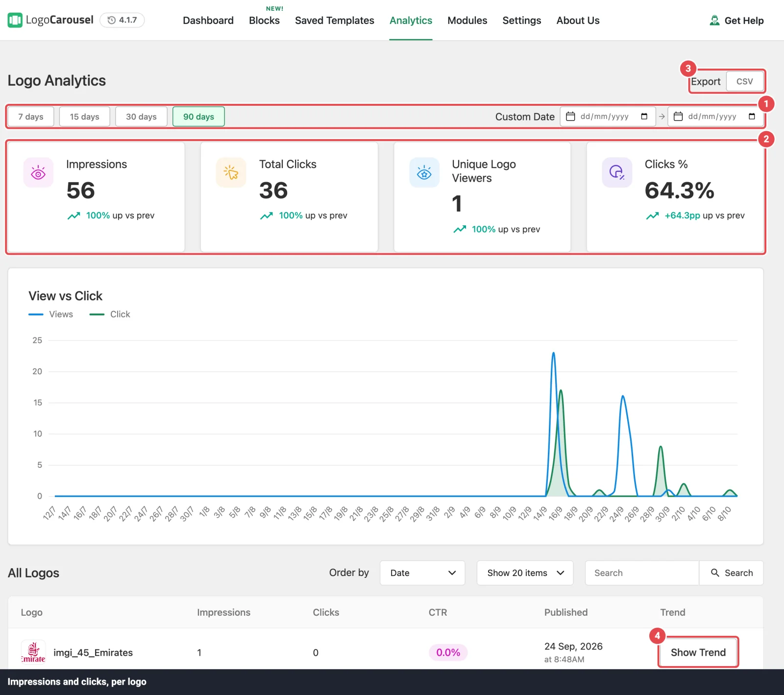This screenshot has width=784, height=695.
Task: Open the end date picker indicator
Action: [752, 117]
